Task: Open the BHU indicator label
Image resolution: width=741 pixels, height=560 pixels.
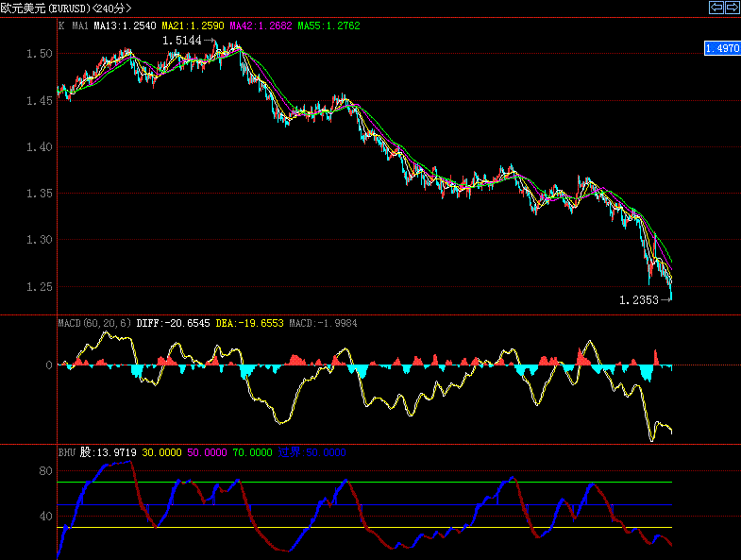Action: click(x=67, y=453)
